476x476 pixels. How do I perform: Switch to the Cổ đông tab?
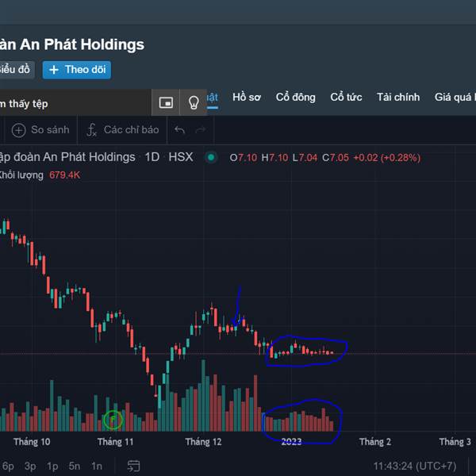295,97
